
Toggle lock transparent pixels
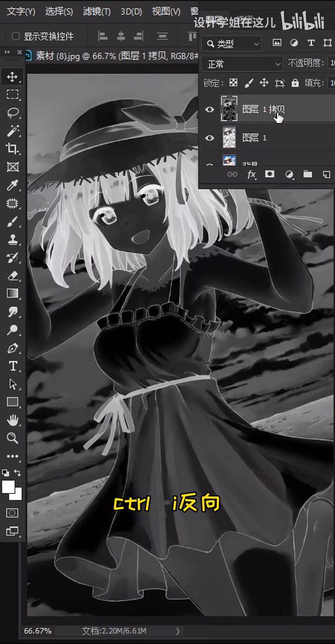(233, 83)
